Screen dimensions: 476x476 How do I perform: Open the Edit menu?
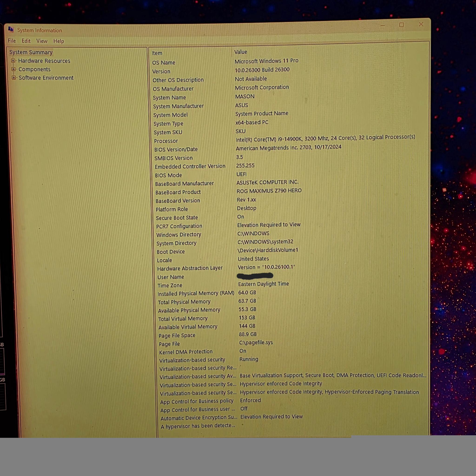26,41
